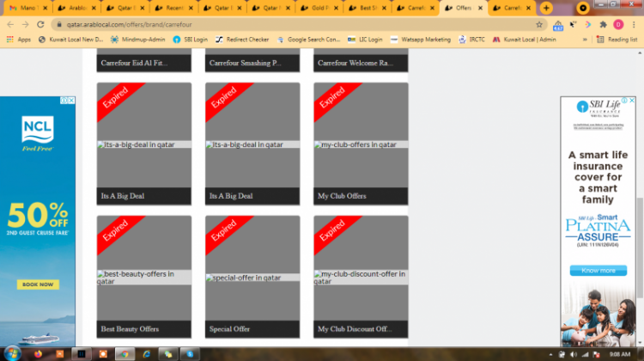Open Kuwait Local | Admin bookmark
This screenshot has height=361, width=644.
pyautogui.click(x=524, y=40)
